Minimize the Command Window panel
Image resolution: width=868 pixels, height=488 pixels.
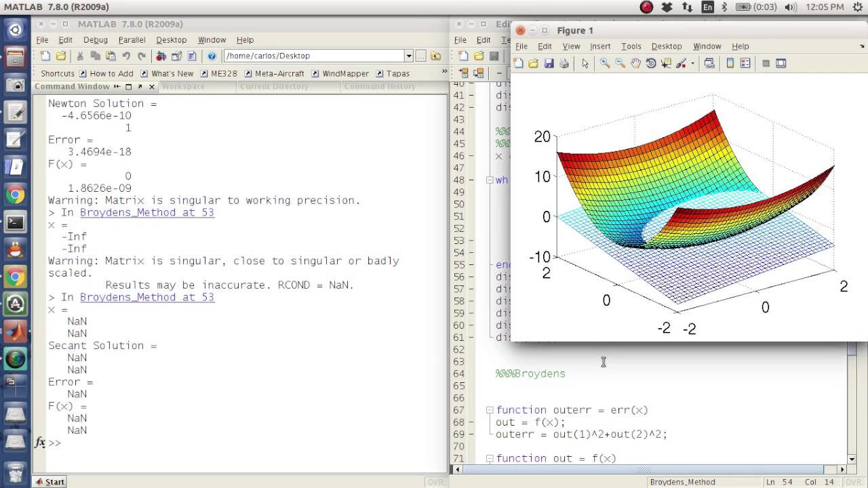point(117,87)
